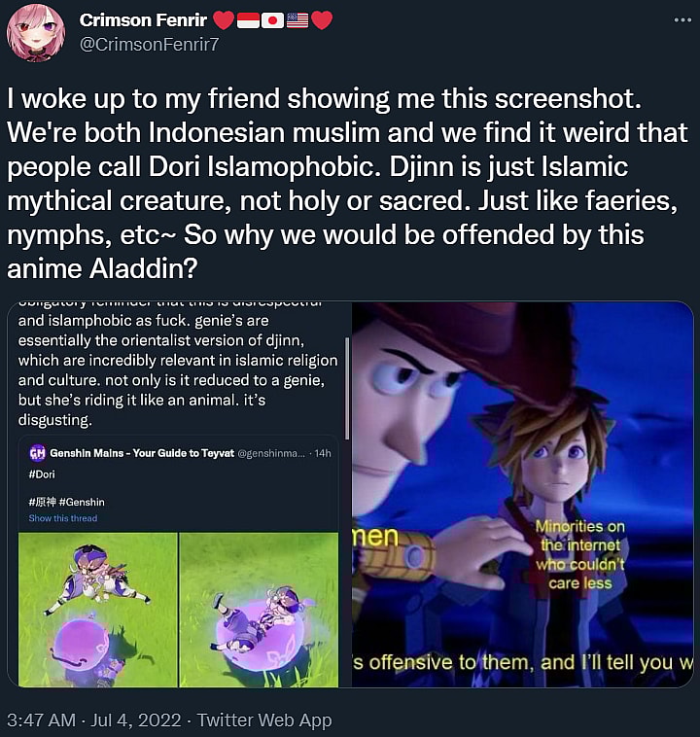The image size is (700, 737).
Task: Click the Show this thread link
Action: [63, 518]
